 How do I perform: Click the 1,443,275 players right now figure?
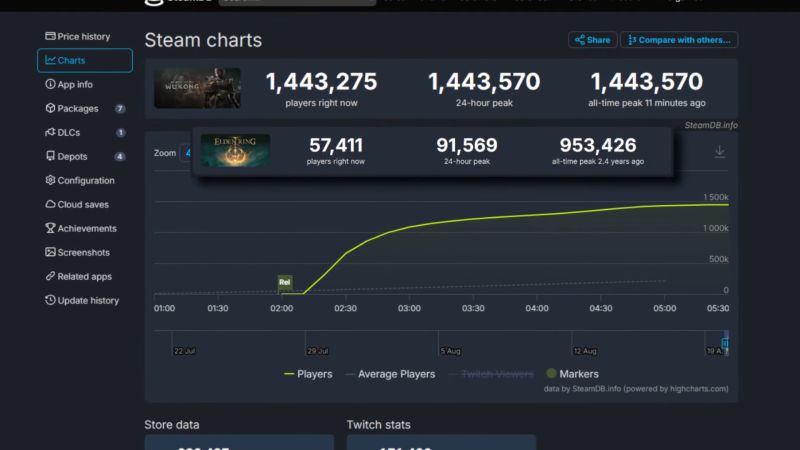(x=321, y=82)
